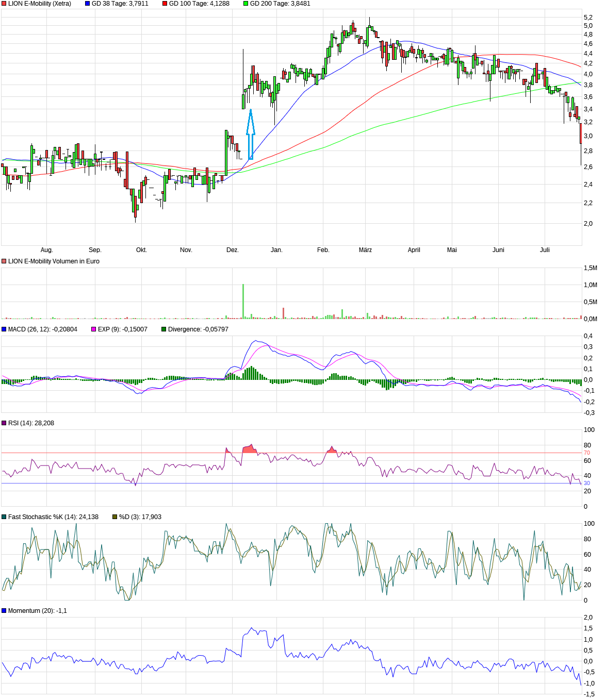
Task: Click the Fast Stochastic %K legend icon
Action: (x=4, y=517)
